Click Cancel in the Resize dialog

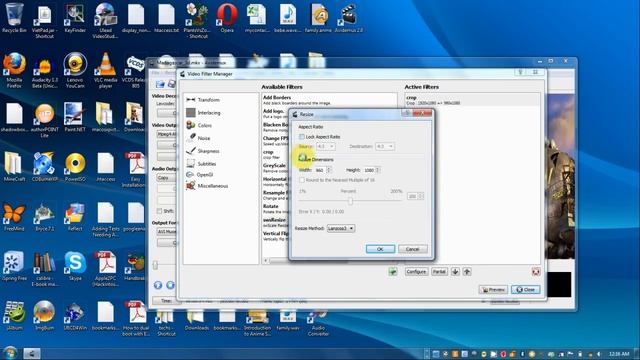[x=413, y=249]
